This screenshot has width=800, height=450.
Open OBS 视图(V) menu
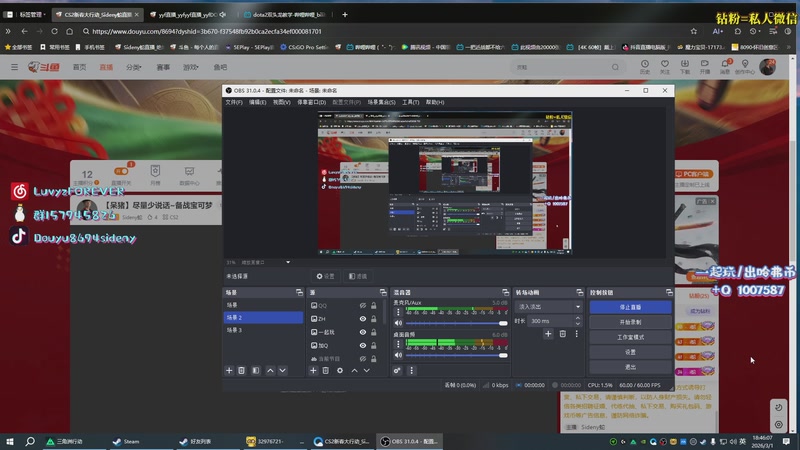click(x=281, y=102)
